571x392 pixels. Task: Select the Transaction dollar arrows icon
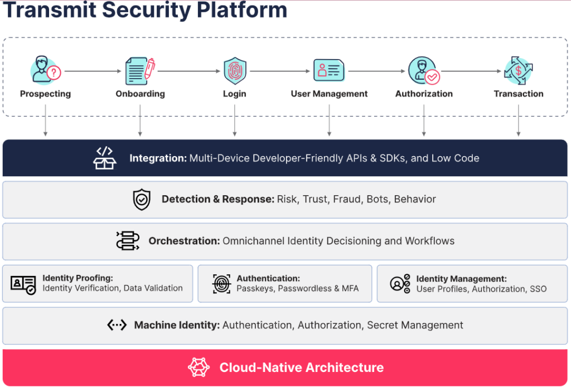coord(518,70)
